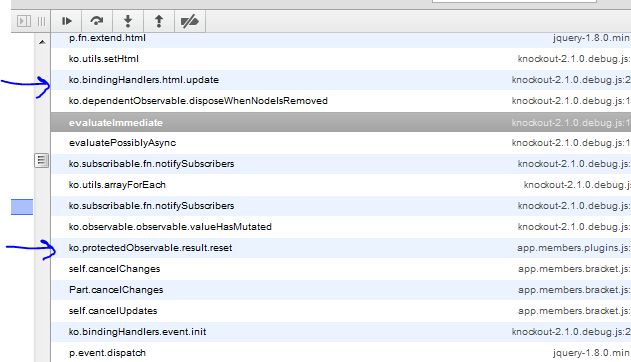631x362 pixels.
Task: Select the Part.cancelChanges stack frame
Action: pos(341,290)
